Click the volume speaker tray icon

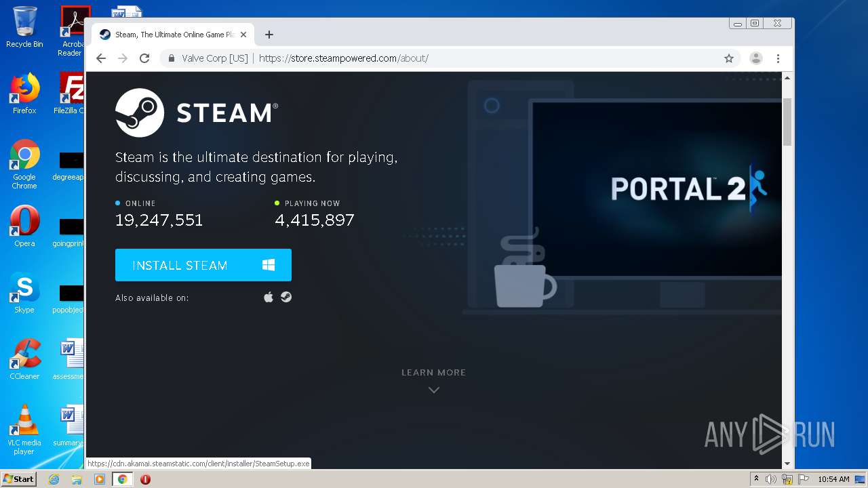(771, 479)
